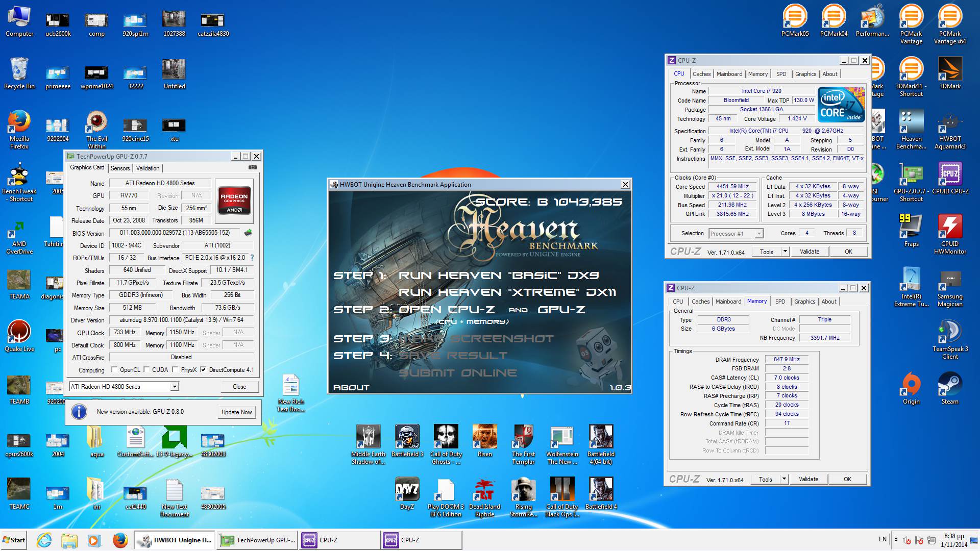Open the Recycle Bin icon
980x551 pixels.
(x=19, y=74)
